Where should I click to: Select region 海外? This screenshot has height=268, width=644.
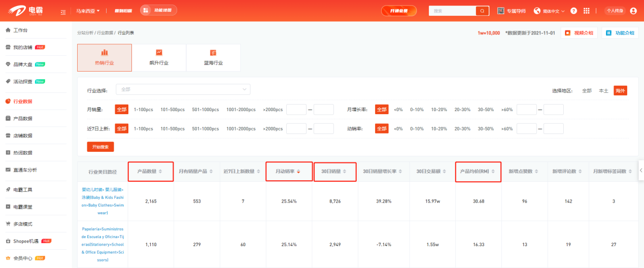pyautogui.click(x=621, y=90)
